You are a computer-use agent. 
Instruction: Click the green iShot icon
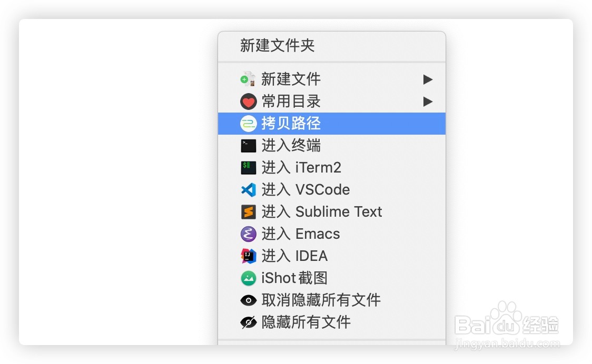click(x=248, y=278)
